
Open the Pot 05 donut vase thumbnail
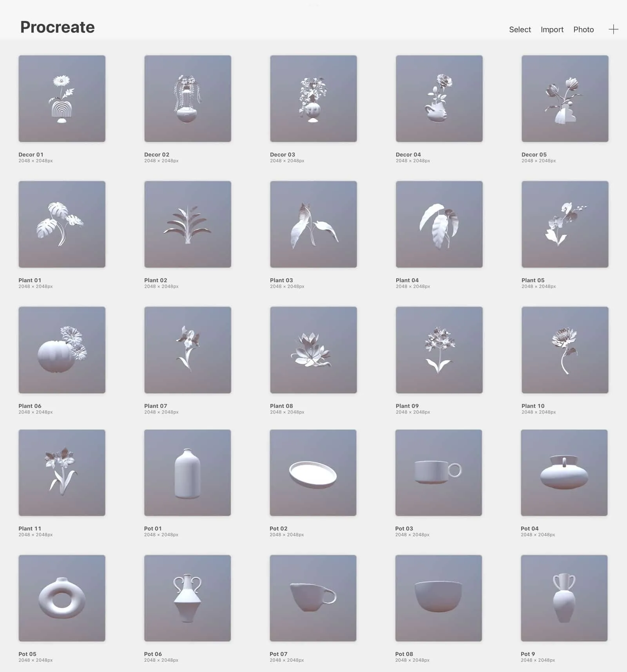pyautogui.click(x=62, y=598)
